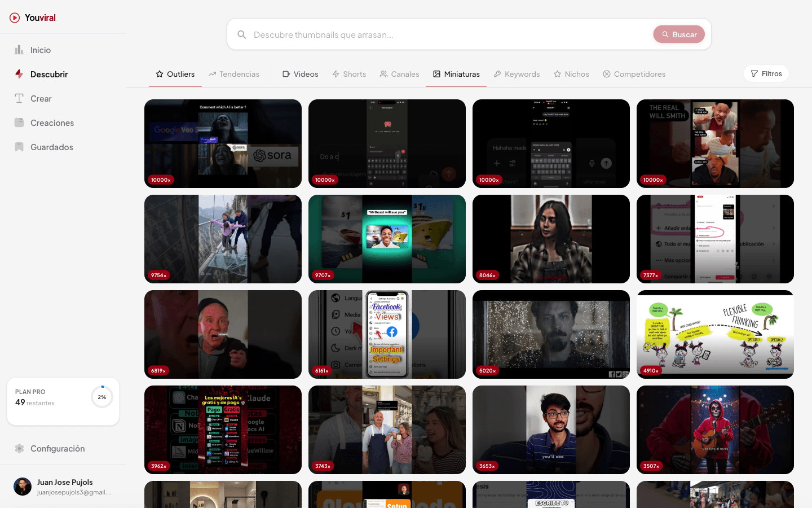Click the juanjosepujols3@gmail email text

click(x=74, y=492)
